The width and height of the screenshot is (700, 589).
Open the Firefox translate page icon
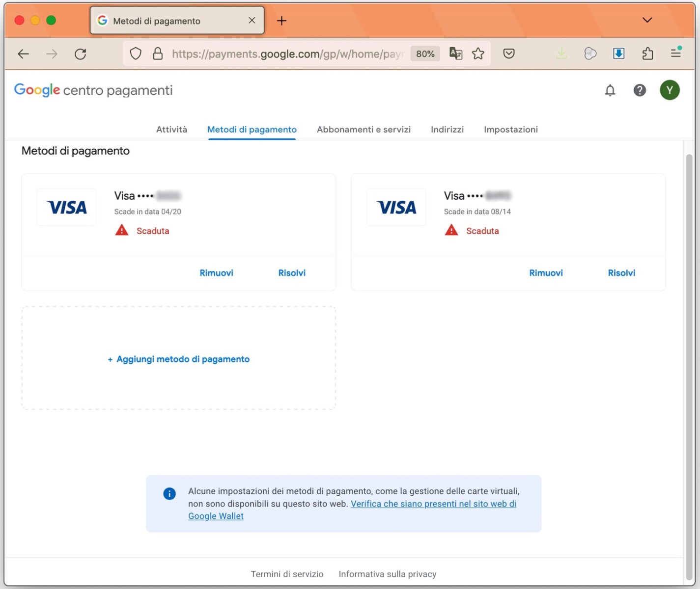pyautogui.click(x=455, y=54)
